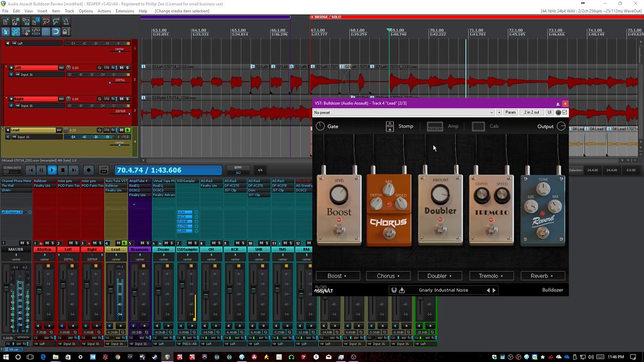Screen dimensions: 644x362
Task: Stop transport playback
Action: click(62, 170)
